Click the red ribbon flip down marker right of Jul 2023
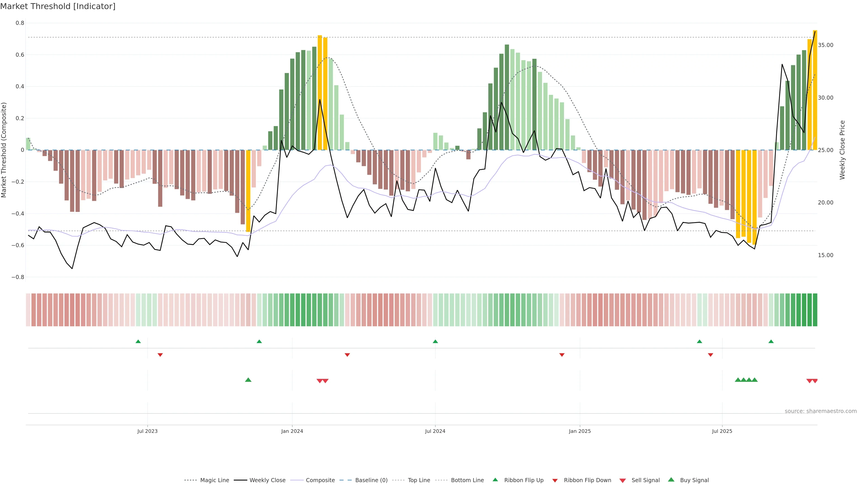Screen dimensions: 868x488 tap(160, 355)
